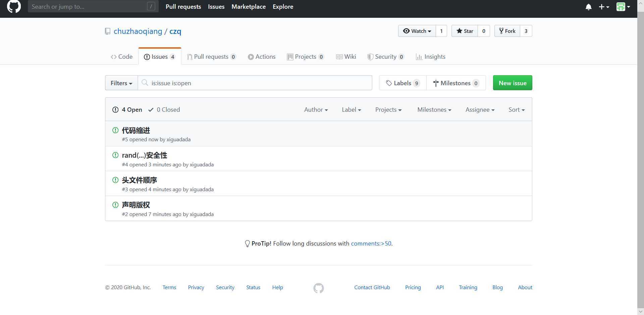
Task: Expand the Assignee filter dropdown
Action: tap(480, 110)
